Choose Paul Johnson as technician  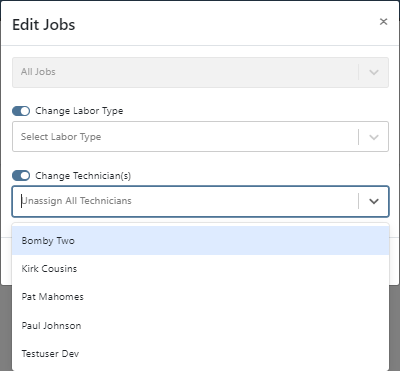pos(200,326)
